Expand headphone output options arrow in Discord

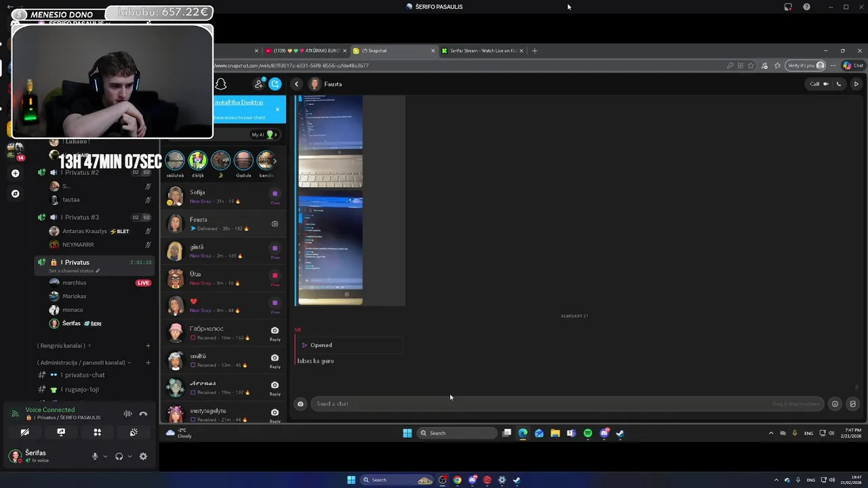130,456
